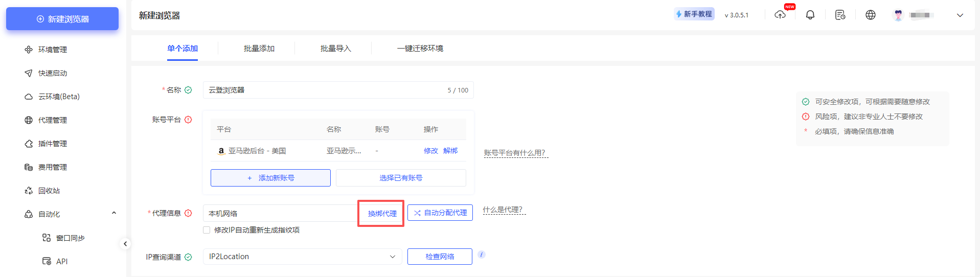Open the 新手教程 tutorial button
This screenshot has height=277, width=980.
pos(694,14)
